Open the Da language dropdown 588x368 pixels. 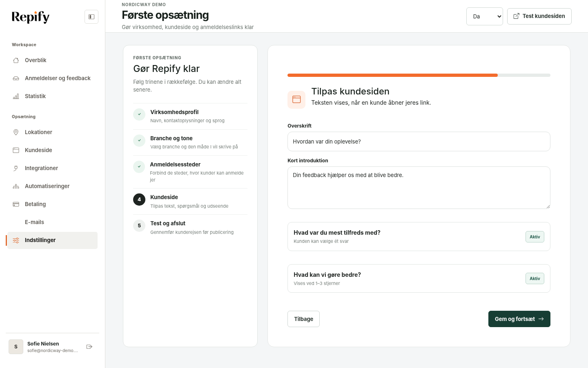pos(485,16)
